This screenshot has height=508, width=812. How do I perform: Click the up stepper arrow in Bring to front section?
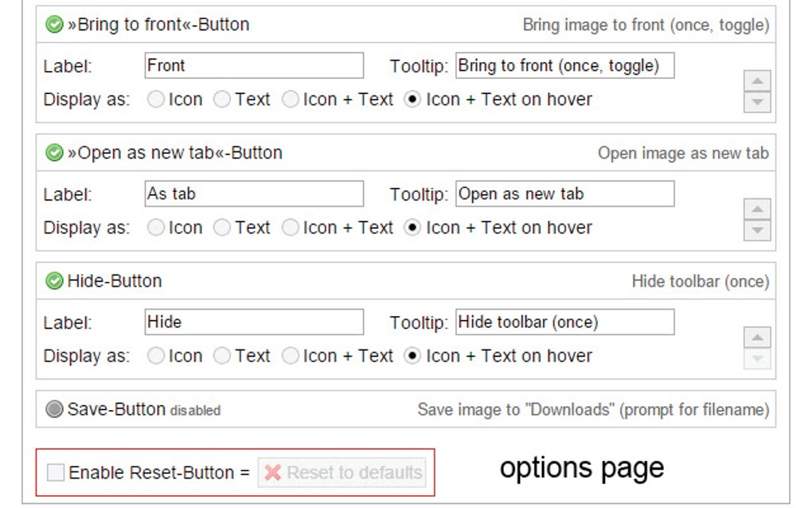click(x=755, y=80)
